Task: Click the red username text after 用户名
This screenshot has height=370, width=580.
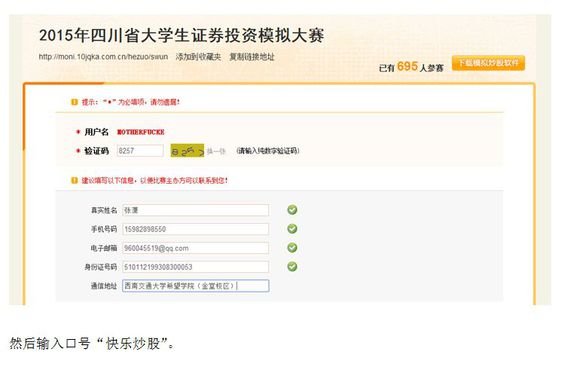Action: 141,132
